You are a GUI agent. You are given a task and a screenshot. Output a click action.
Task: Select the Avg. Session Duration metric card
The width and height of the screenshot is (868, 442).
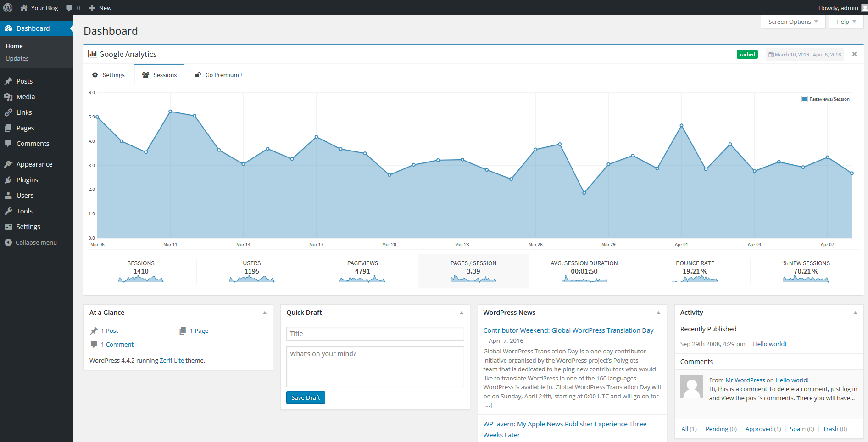[x=584, y=271]
